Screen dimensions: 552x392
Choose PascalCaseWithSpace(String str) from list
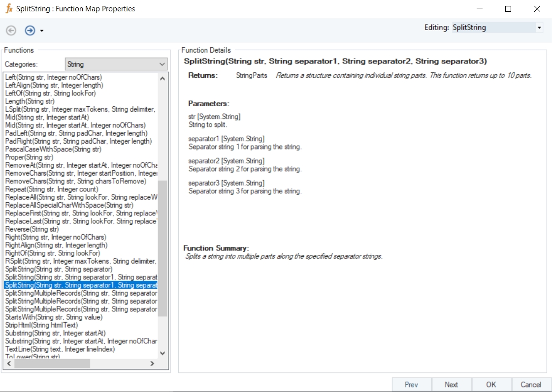click(x=53, y=149)
